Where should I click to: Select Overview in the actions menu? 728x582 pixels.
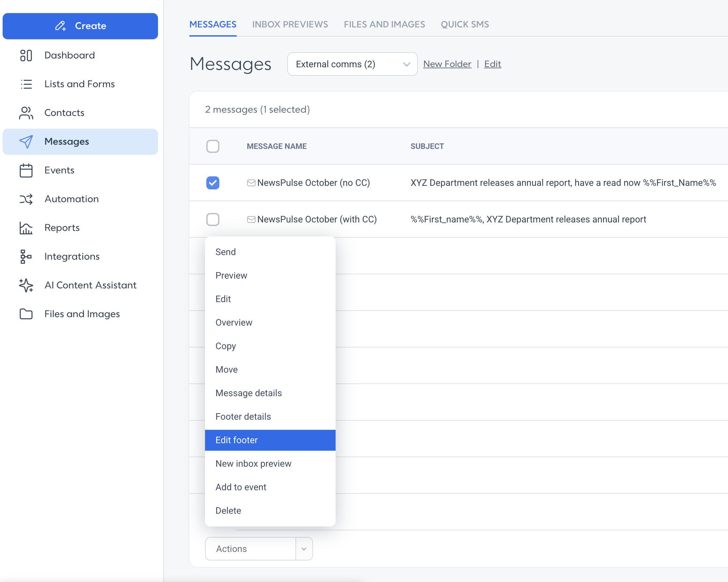[x=270, y=323]
